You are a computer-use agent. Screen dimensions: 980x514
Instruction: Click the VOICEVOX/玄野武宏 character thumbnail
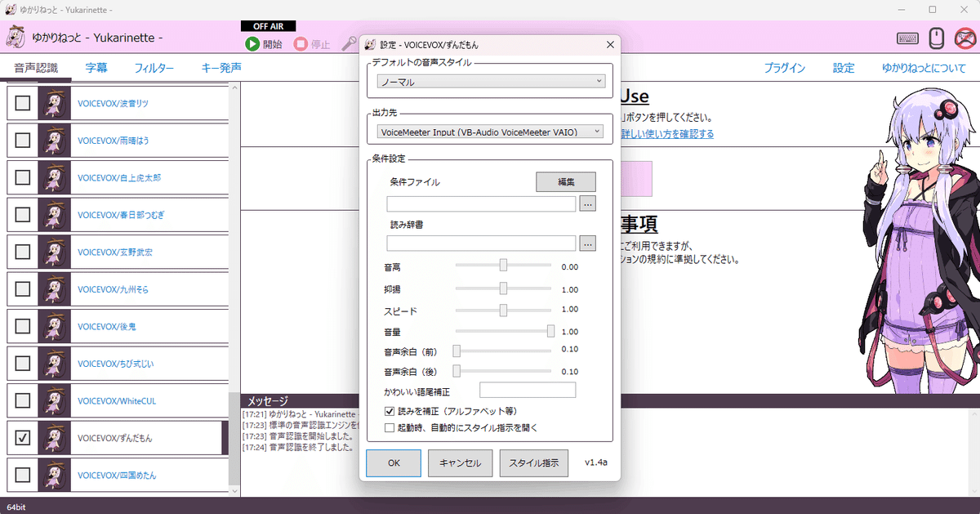point(55,252)
